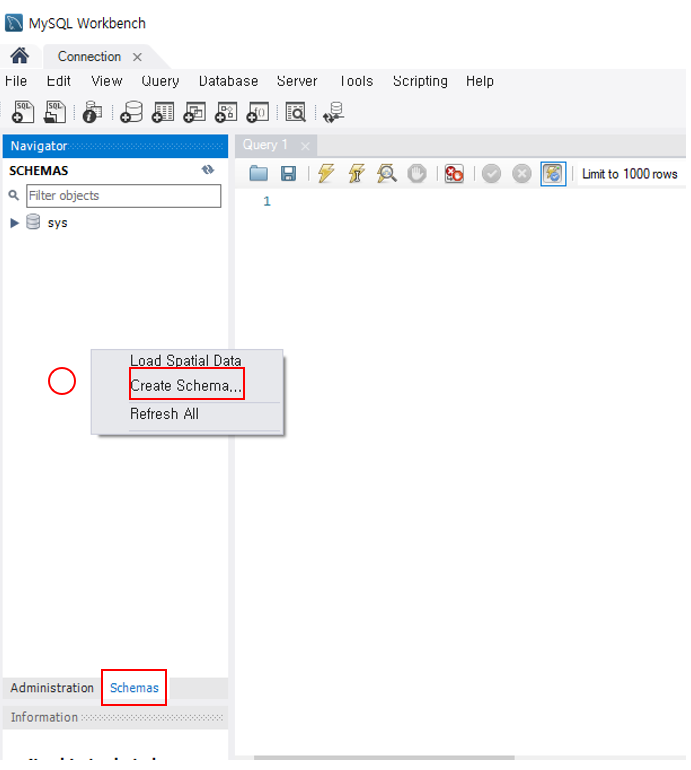Create a new function toolbar icon

pos(258,112)
